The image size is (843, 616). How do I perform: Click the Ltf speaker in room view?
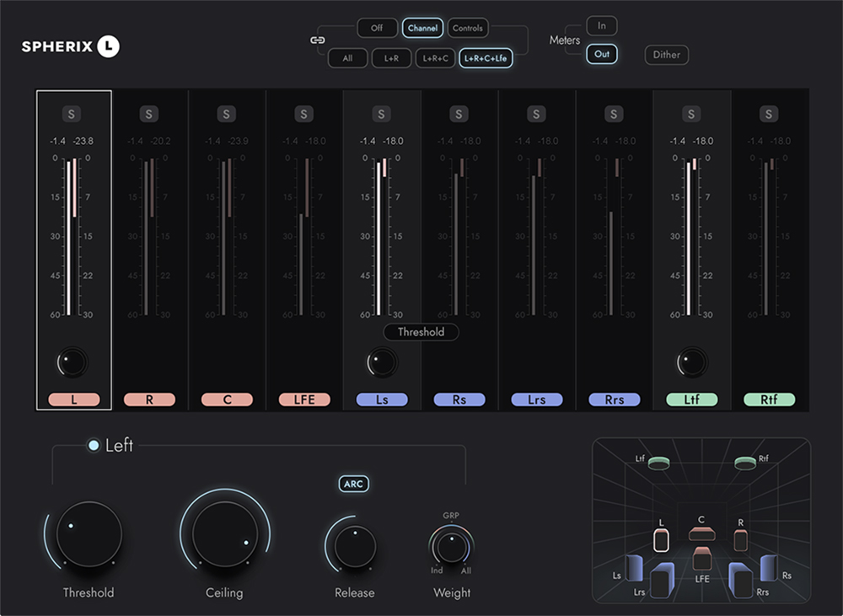(x=658, y=463)
